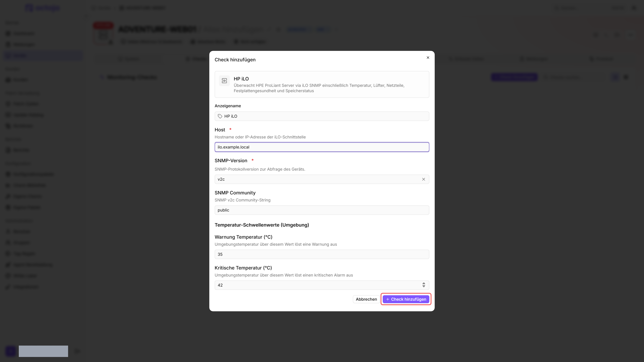Click hint 'SNMP-Protokollversion zur Abfrage des Geräts.'
Screen dimensions: 644x362
(260, 169)
